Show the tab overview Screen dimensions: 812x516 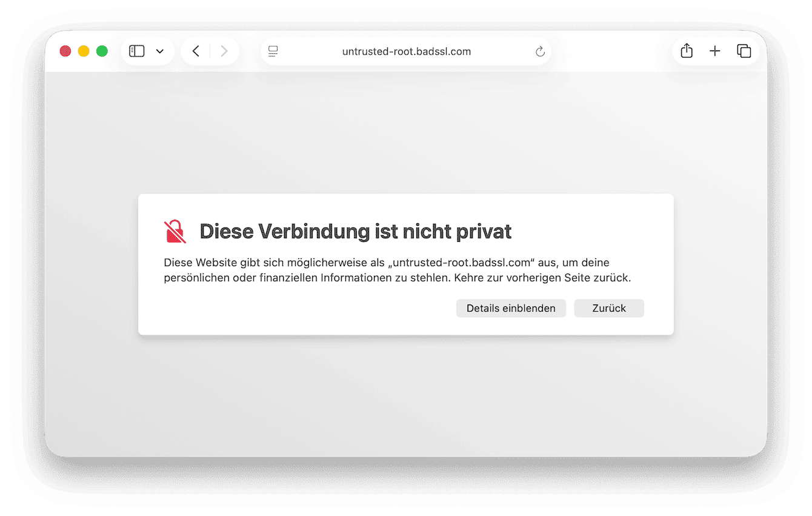(x=744, y=51)
